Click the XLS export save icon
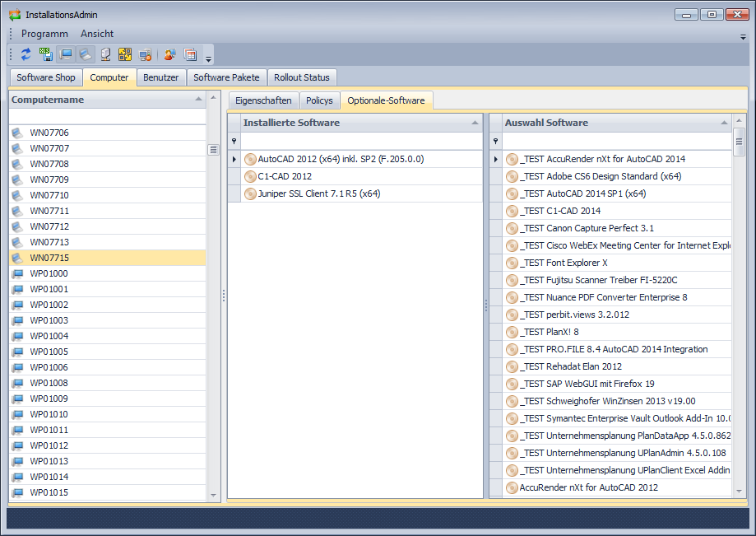This screenshot has height=536, width=756. [x=45, y=54]
